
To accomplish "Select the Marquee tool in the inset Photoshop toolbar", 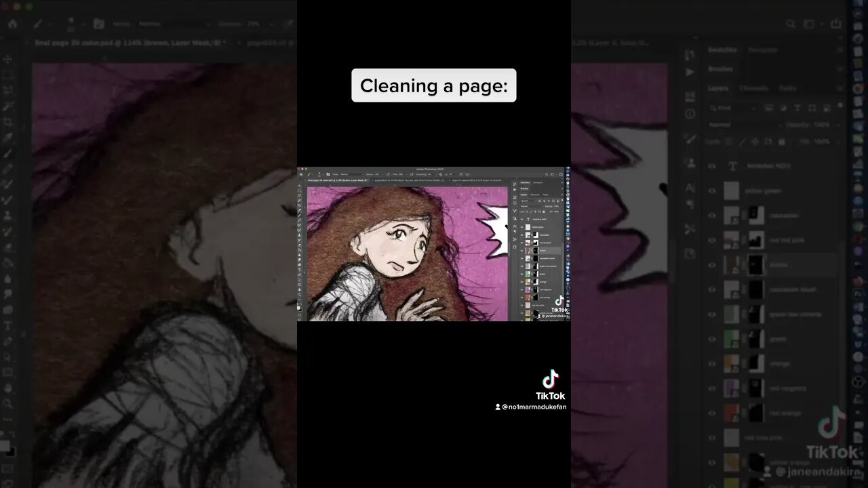I will pyautogui.click(x=300, y=190).
